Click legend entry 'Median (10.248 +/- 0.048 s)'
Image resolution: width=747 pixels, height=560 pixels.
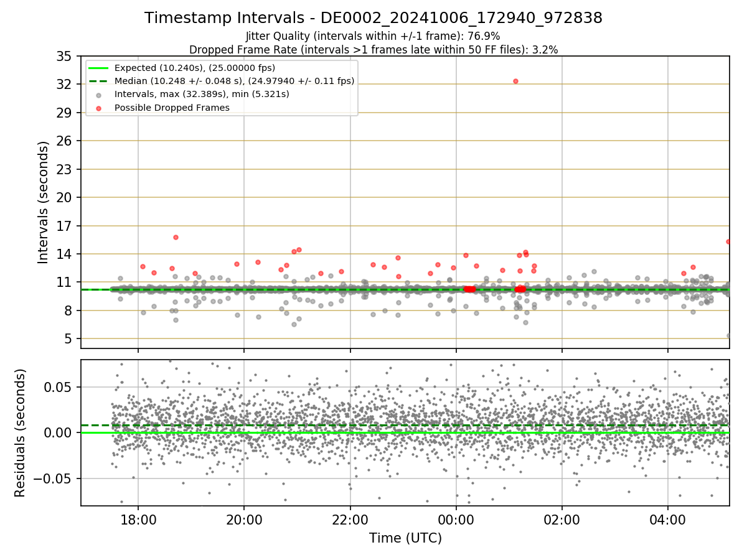tap(234, 81)
